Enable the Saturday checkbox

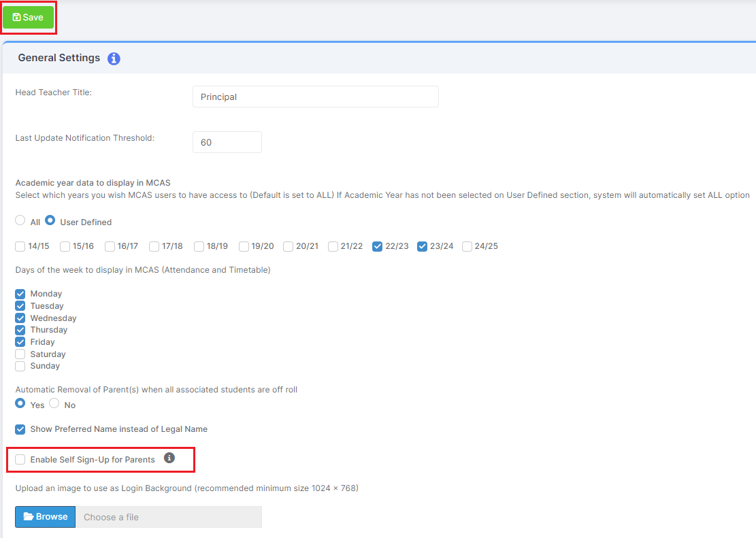coord(20,354)
